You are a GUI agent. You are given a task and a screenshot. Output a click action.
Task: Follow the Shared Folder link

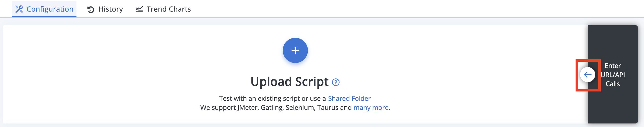[x=349, y=98]
